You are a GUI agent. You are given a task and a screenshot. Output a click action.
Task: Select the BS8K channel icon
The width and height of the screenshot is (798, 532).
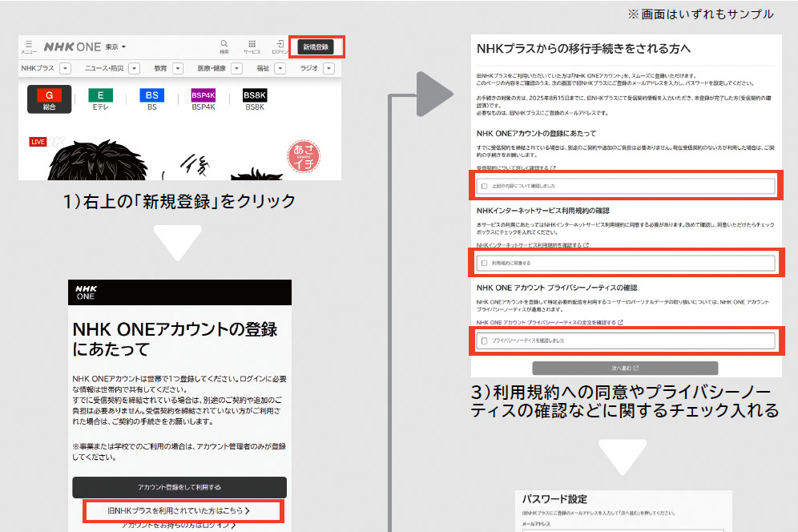(255, 99)
